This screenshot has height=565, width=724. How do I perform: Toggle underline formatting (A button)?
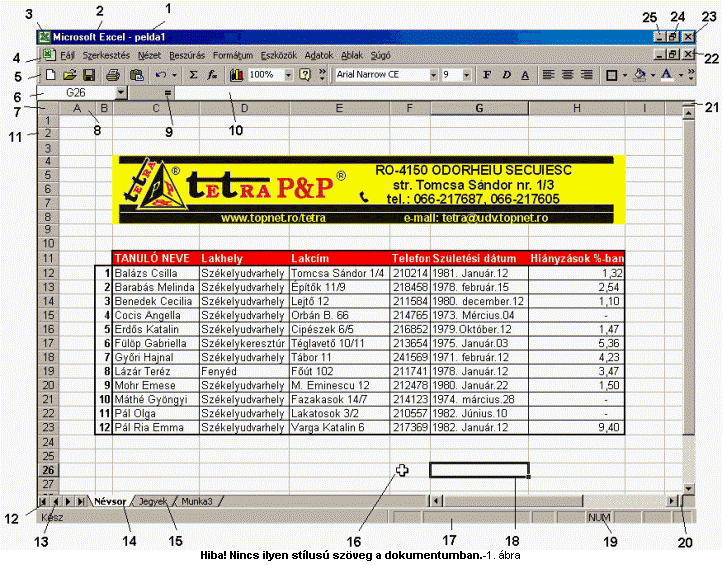(525, 75)
